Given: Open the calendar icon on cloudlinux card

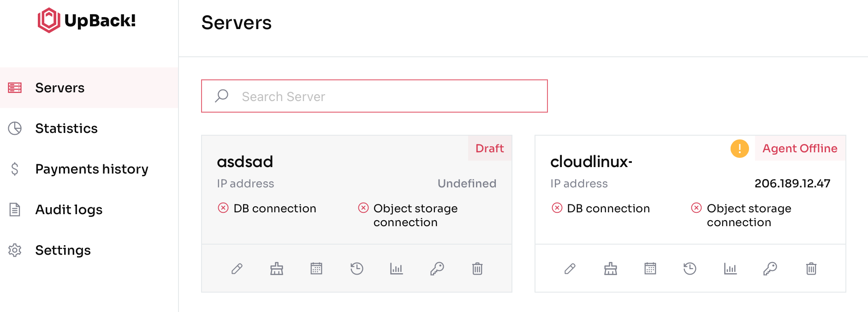Looking at the screenshot, I should click(650, 269).
